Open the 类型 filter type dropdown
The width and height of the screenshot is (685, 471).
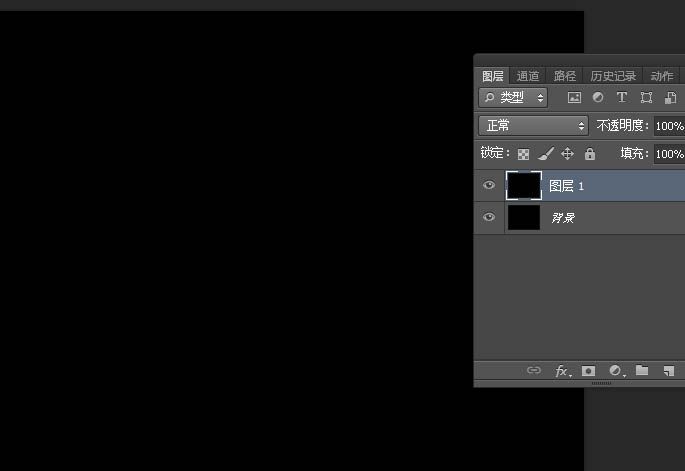513,98
